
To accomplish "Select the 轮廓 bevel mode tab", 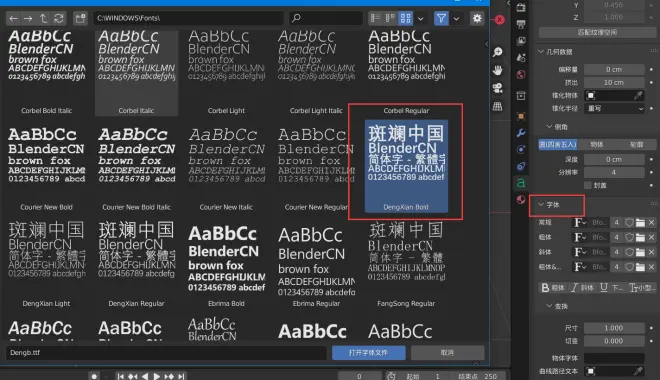I will 636,144.
